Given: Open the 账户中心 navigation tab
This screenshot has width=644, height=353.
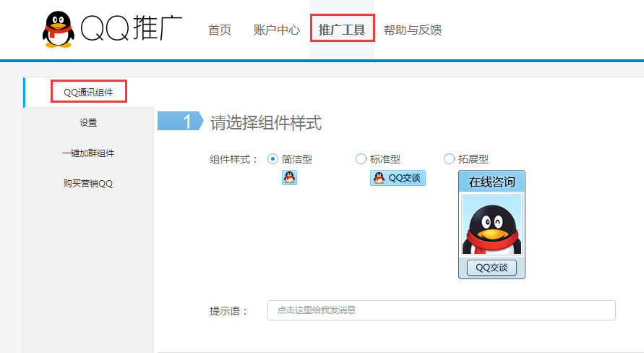Looking at the screenshot, I should pos(276,30).
